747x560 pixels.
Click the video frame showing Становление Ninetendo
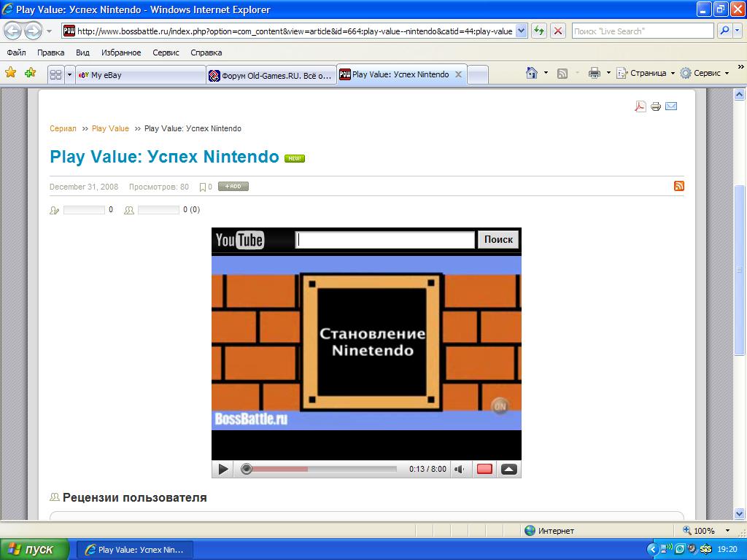(366, 343)
